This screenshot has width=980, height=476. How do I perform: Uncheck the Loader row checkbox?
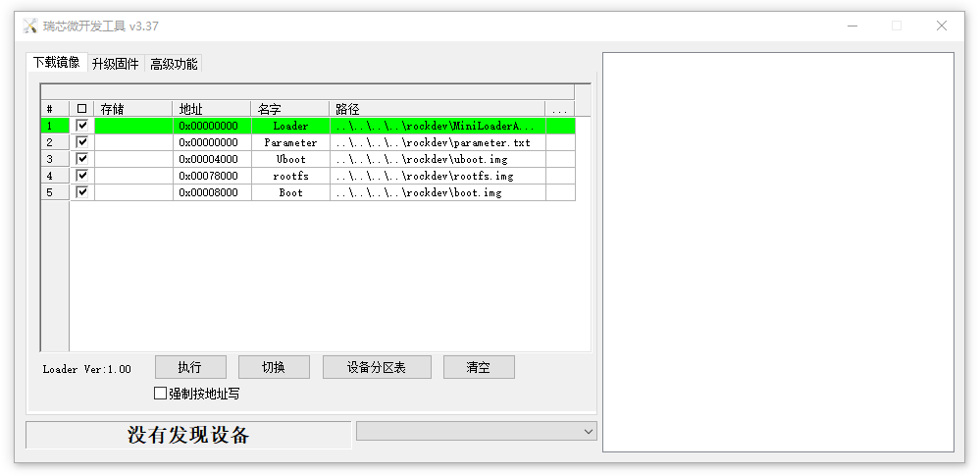(81, 126)
